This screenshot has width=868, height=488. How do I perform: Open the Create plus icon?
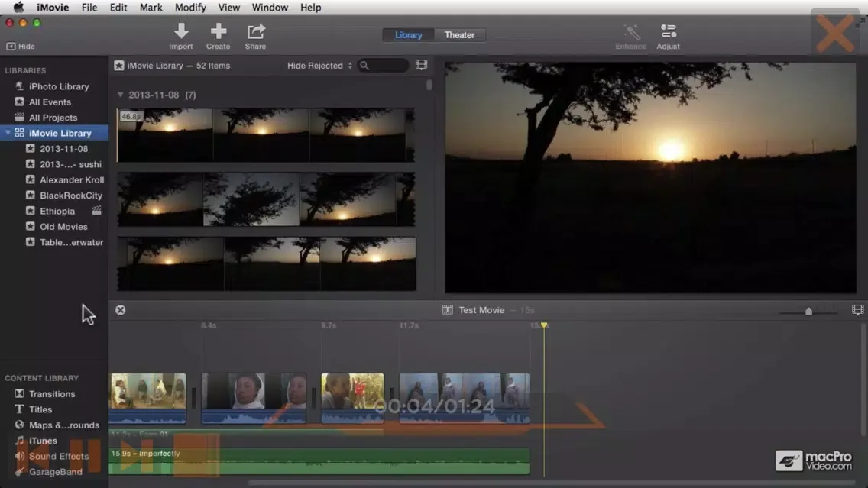point(218,31)
